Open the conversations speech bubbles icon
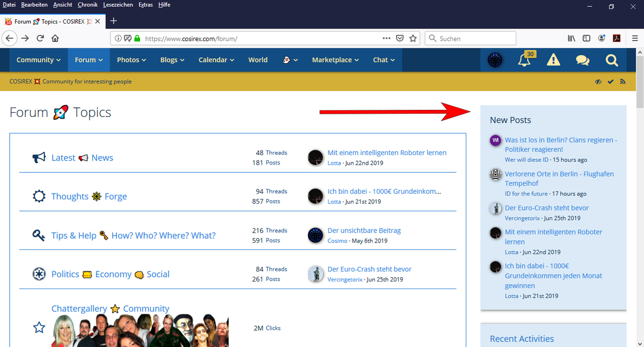The height and width of the screenshot is (347, 644). (583, 60)
